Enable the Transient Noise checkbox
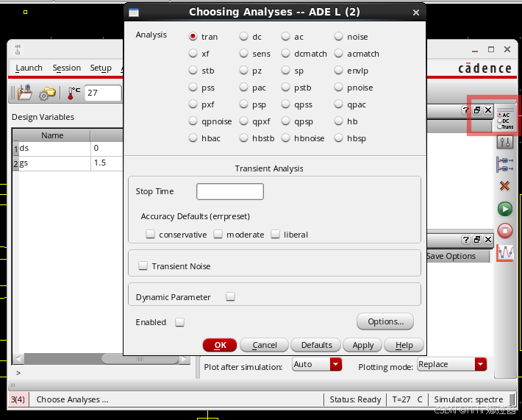The image size is (522, 420). [x=143, y=266]
